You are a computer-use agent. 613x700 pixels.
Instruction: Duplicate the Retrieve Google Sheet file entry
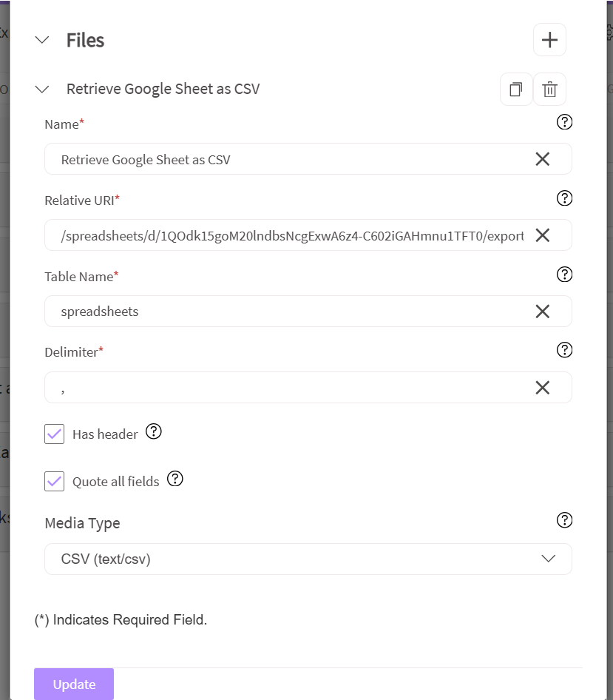tap(516, 90)
